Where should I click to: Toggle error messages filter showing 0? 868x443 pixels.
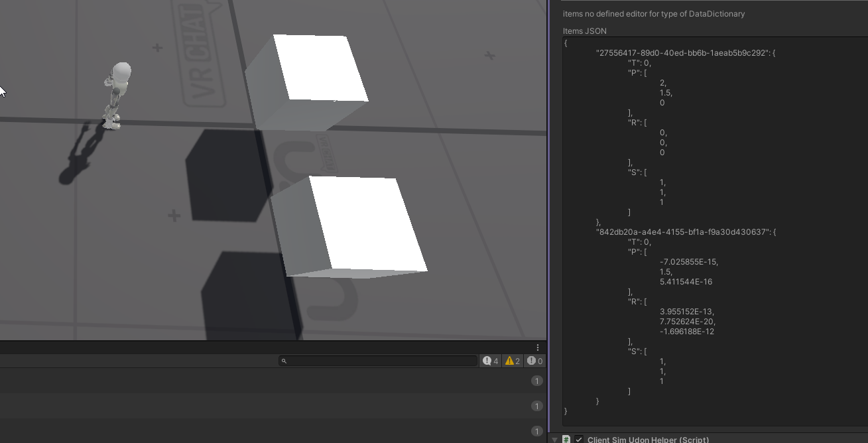534,361
